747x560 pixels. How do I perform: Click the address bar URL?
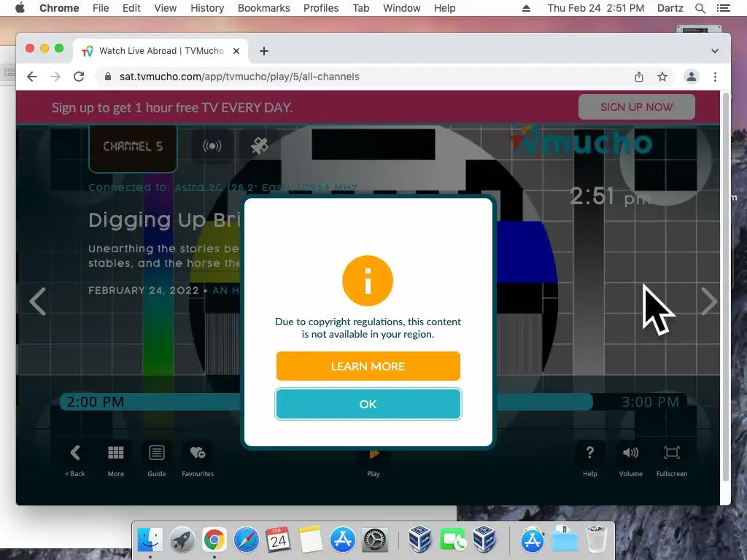(x=239, y=77)
